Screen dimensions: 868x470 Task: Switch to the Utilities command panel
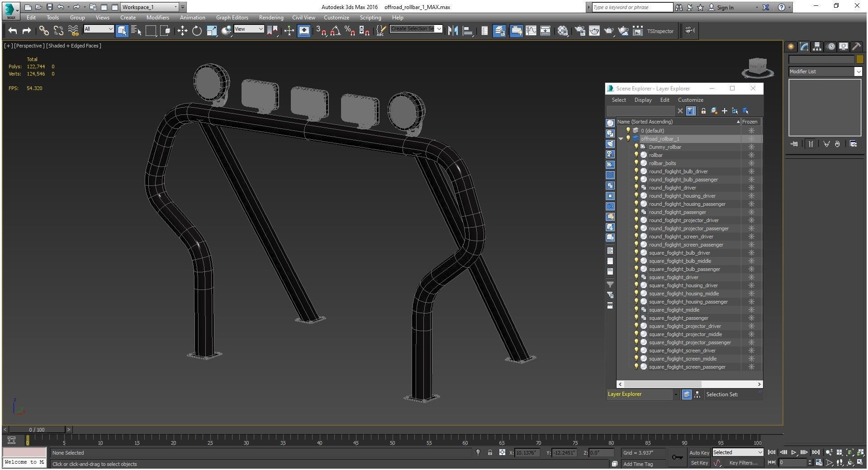[856, 47]
